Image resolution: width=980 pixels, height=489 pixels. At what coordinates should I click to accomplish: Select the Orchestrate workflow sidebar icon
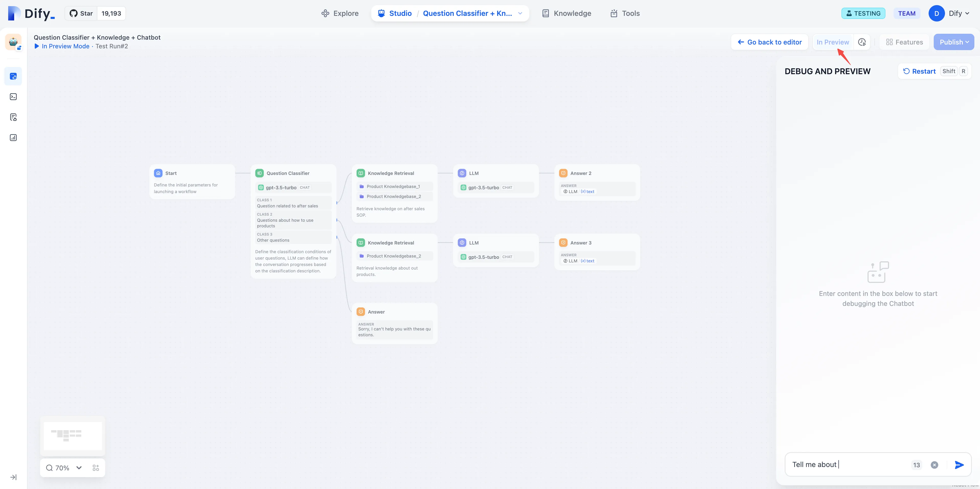coord(13,76)
